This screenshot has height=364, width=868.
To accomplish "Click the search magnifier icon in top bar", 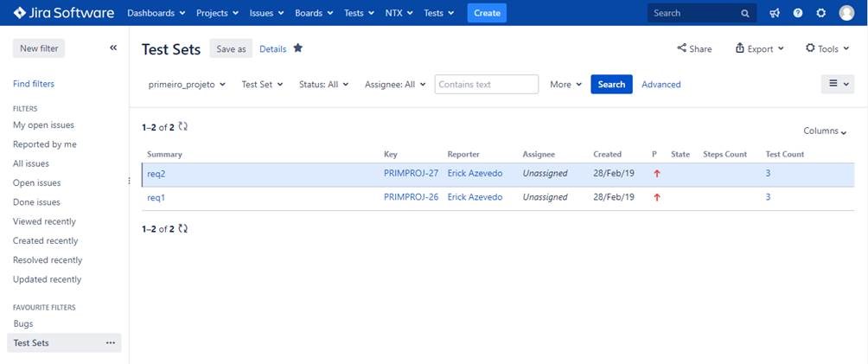I will click(x=745, y=13).
